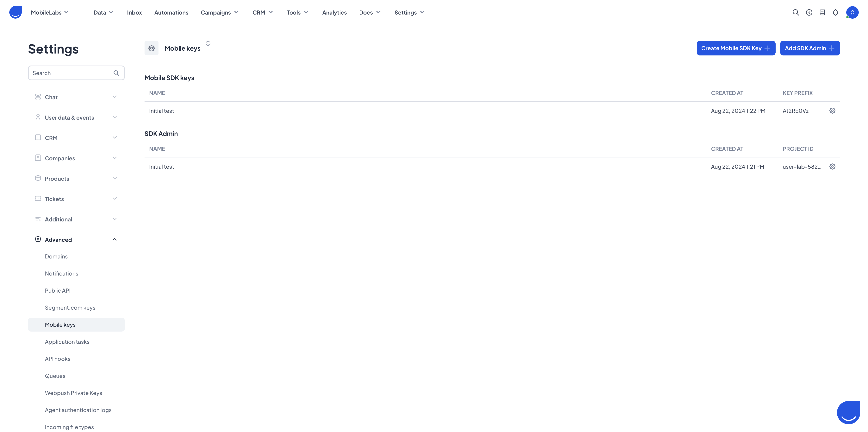Expand the Products section chevron
Image resolution: width=868 pixels, height=432 pixels.
[x=115, y=178]
